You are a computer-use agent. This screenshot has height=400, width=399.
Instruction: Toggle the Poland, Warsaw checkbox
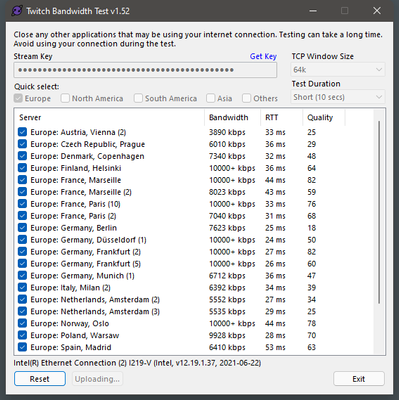click(22, 335)
